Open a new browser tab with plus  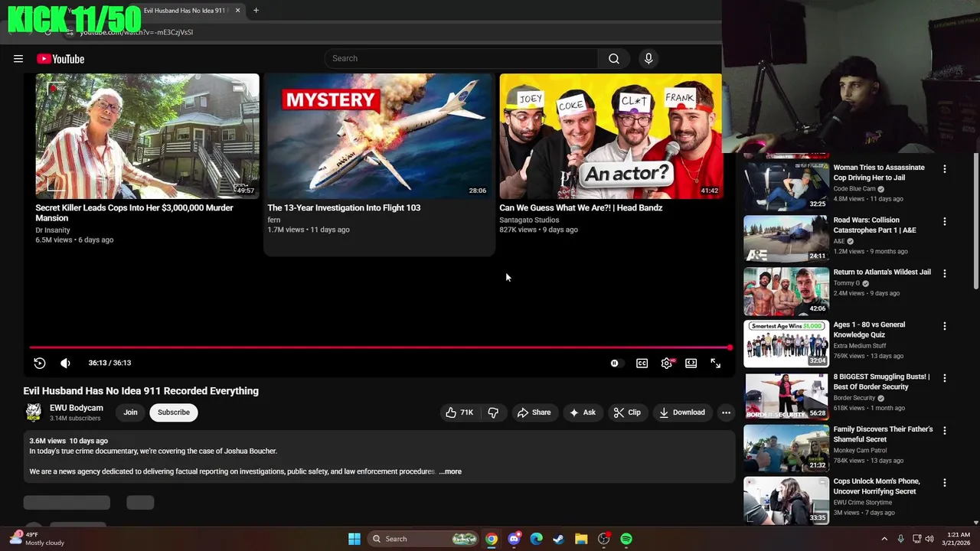pos(256,11)
